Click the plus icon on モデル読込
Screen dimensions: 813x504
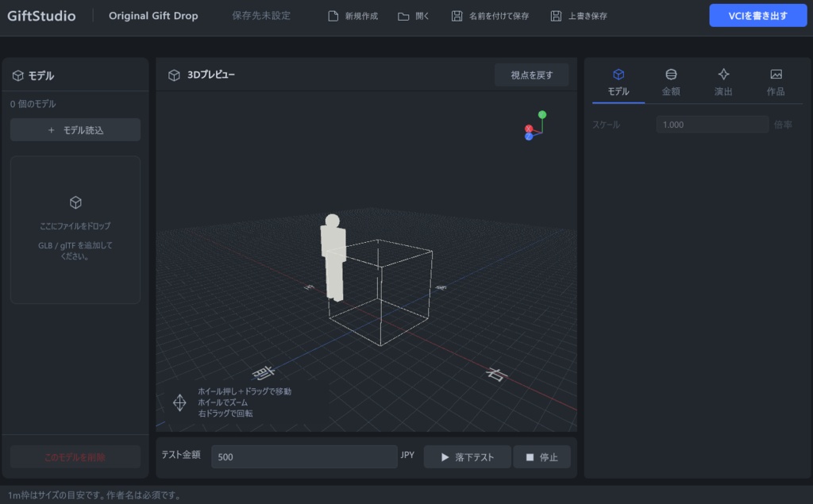(51, 130)
